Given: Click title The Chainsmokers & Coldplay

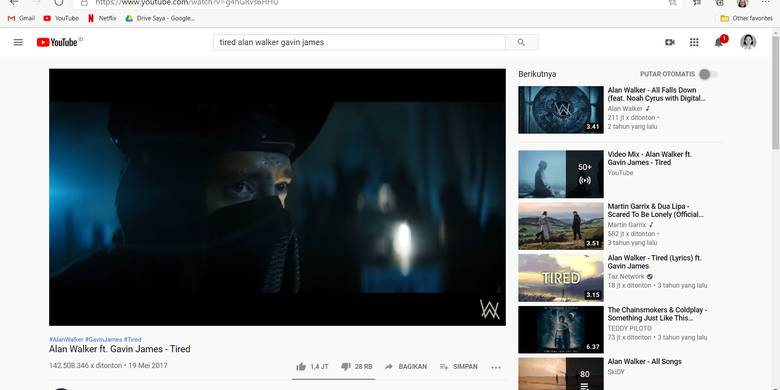Looking at the screenshot, I should point(657,313).
